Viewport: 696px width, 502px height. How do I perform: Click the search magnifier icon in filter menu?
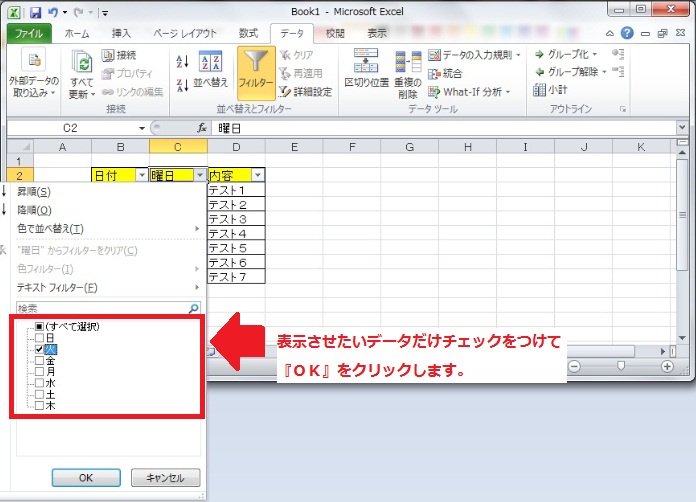point(194,308)
